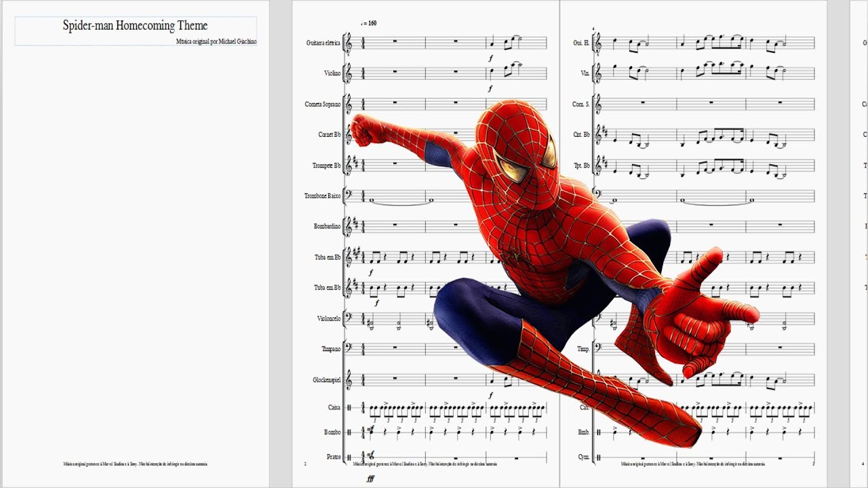The image size is (868, 488).
Task: Select the "Trombone Baixo" staff label
Action: click(323, 196)
